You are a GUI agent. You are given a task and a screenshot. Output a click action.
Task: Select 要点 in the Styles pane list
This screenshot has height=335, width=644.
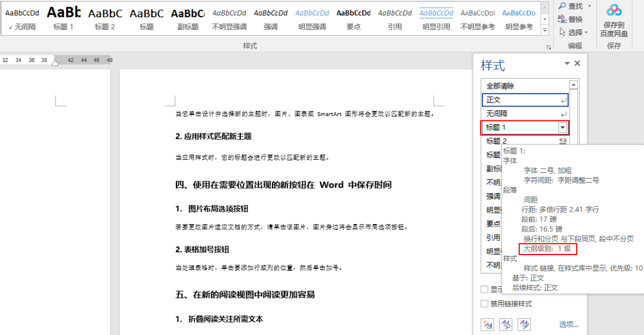pyautogui.click(x=493, y=224)
